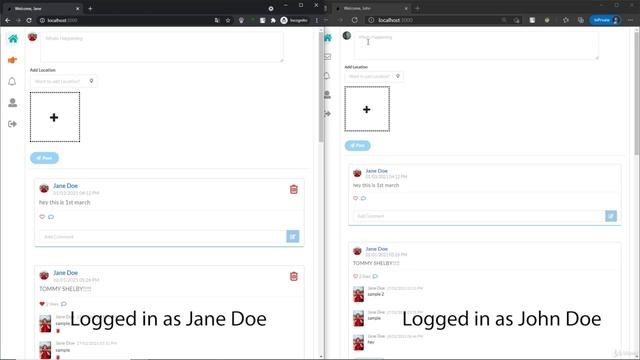Open 'Jane Doe' name link on '1st march' post, Jane's window

(x=65, y=186)
